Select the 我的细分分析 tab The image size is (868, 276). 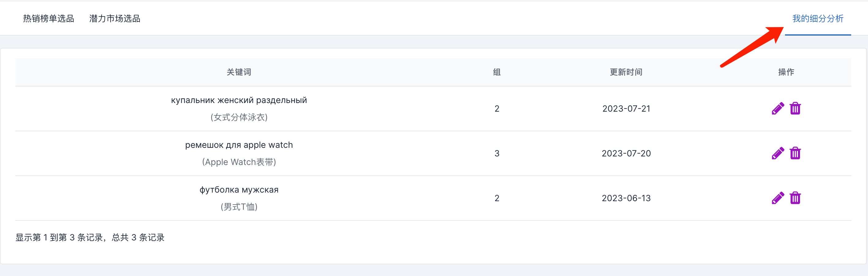click(x=818, y=19)
